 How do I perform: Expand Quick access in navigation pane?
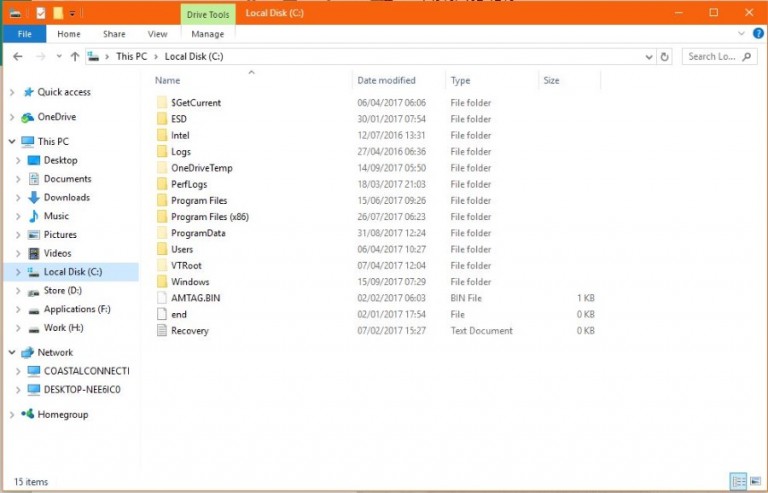(x=12, y=92)
